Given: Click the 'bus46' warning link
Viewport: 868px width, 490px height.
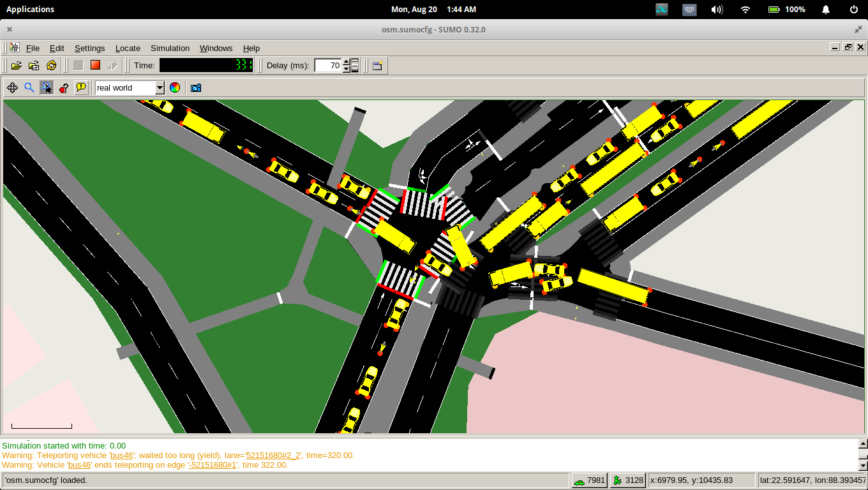Looking at the screenshot, I should coord(121,455).
